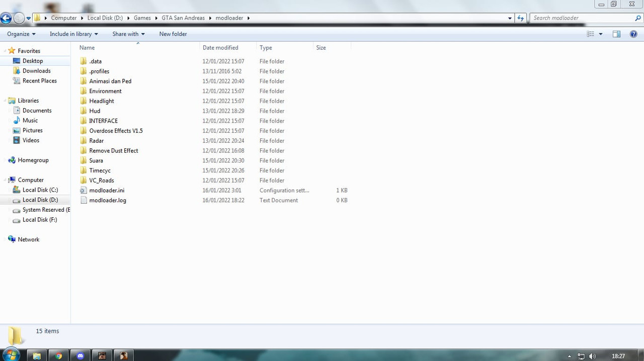The height and width of the screenshot is (361, 644).
Task: Select the VC_Roads folder name
Action: [x=102, y=180]
